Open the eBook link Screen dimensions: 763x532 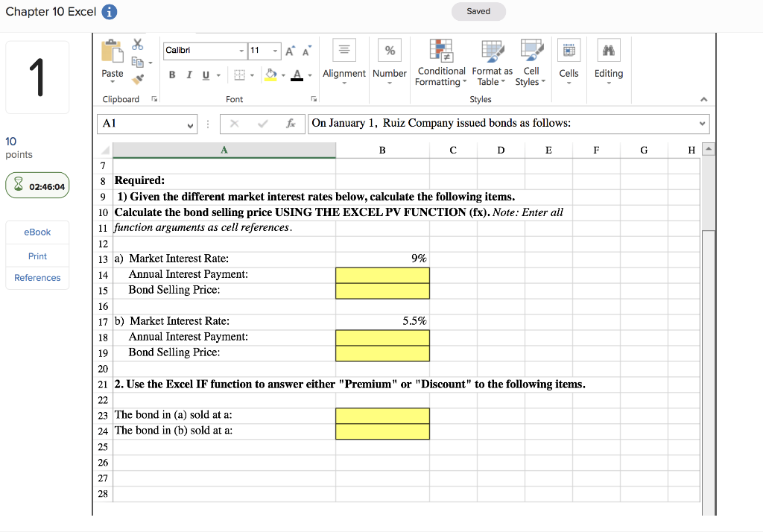point(37,232)
